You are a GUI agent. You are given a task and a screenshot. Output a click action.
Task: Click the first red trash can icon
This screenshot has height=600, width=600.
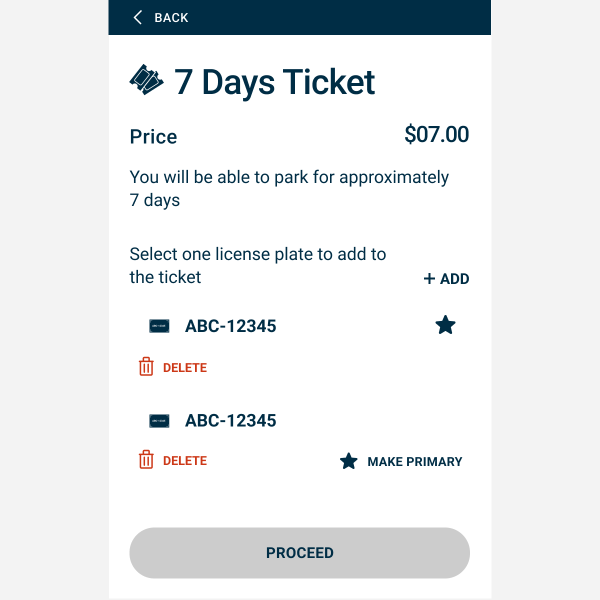146,367
